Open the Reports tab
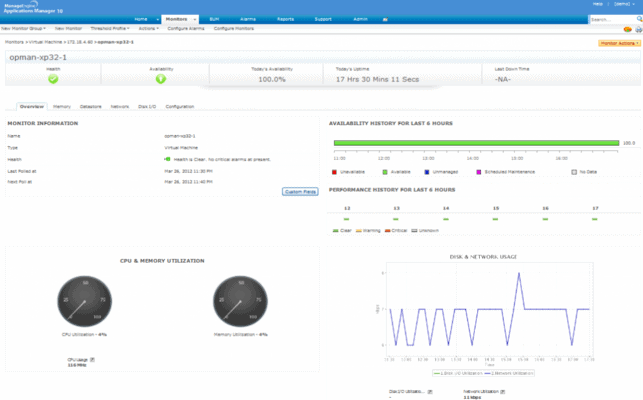This screenshot has width=643, height=400. click(285, 19)
